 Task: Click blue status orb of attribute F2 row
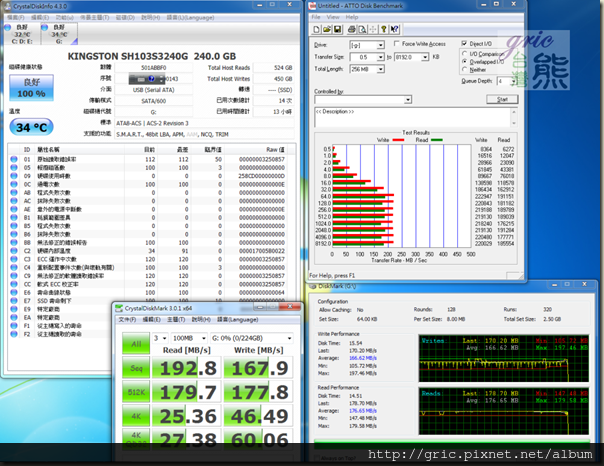click(14, 334)
